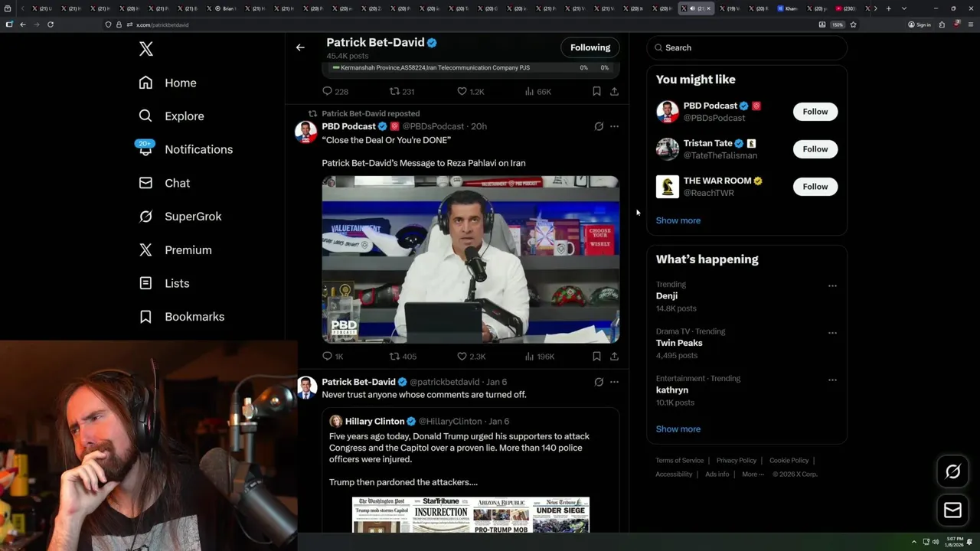Open the floating Messages button
Viewport: 980px width, 551px height.
tap(953, 510)
